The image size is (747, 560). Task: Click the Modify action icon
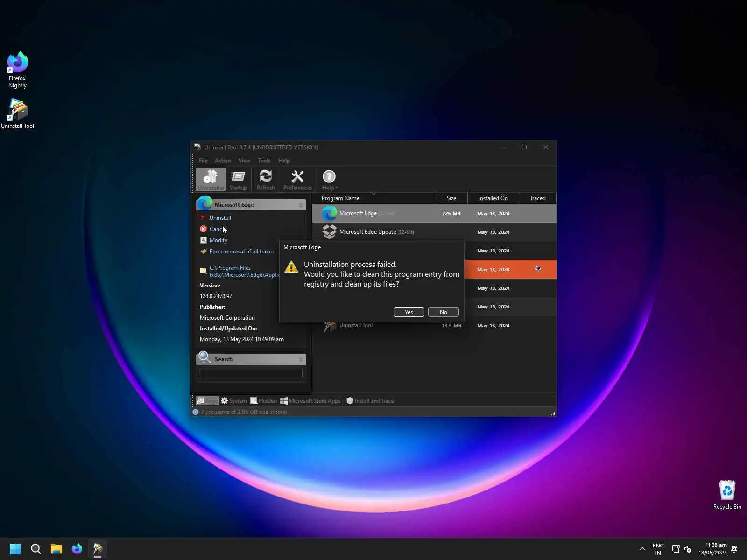(x=203, y=240)
